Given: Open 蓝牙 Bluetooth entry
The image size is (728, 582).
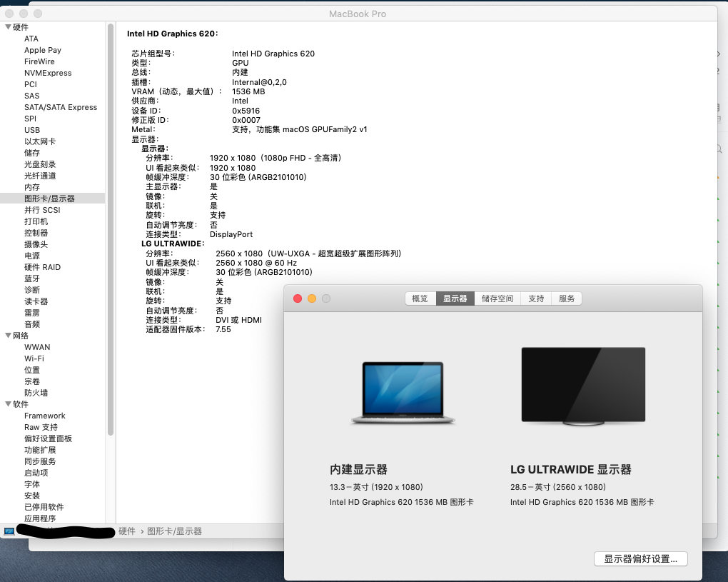Looking at the screenshot, I should (x=32, y=279).
